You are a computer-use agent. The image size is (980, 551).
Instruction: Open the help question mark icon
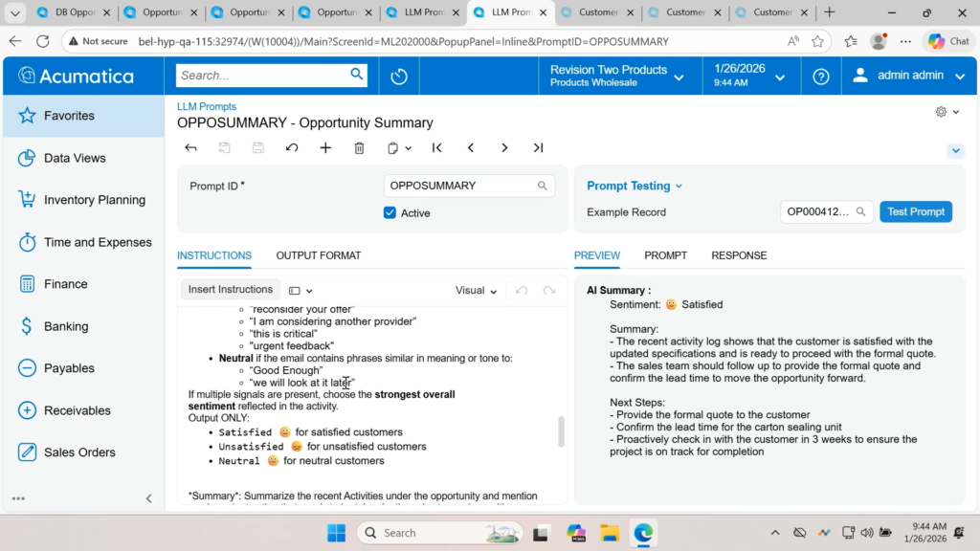[820, 77]
